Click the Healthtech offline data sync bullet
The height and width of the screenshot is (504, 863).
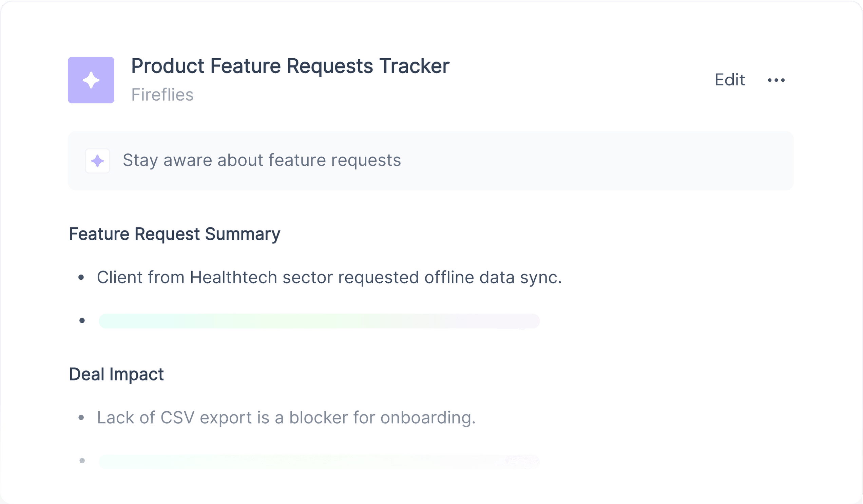pos(329,277)
